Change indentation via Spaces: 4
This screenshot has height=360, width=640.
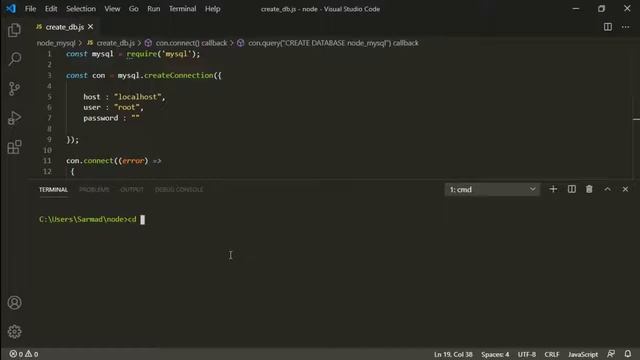[495, 354]
